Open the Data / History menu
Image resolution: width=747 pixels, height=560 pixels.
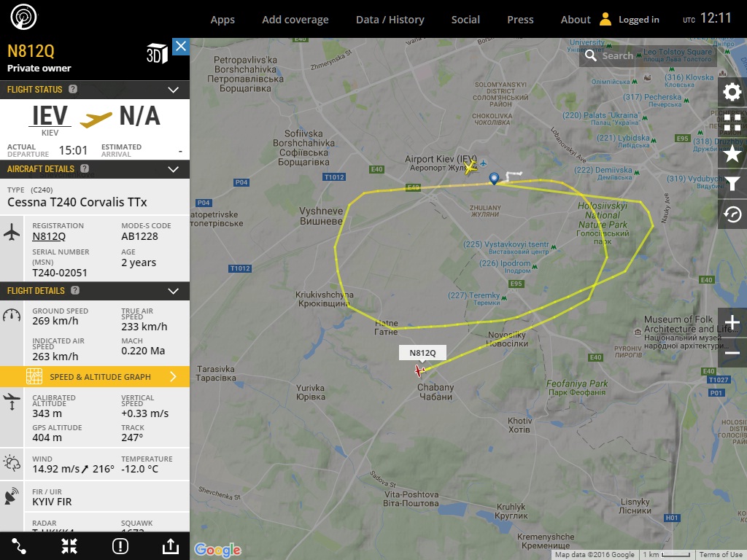point(390,20)
